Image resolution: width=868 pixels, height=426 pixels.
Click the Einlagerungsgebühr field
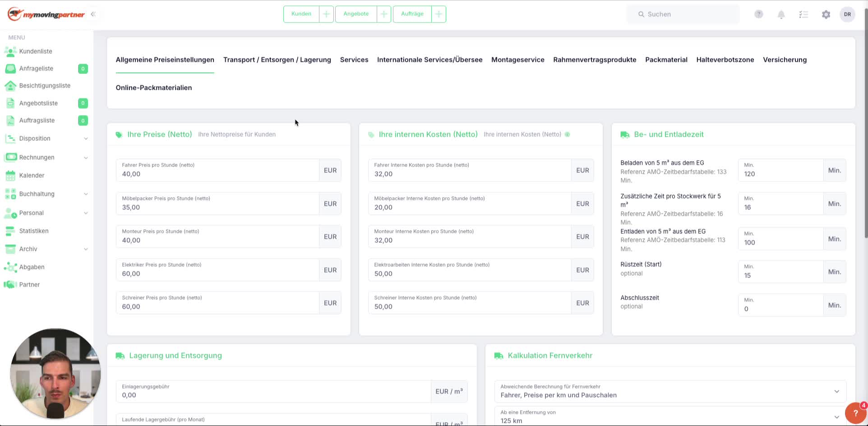[x=273, y=391]
